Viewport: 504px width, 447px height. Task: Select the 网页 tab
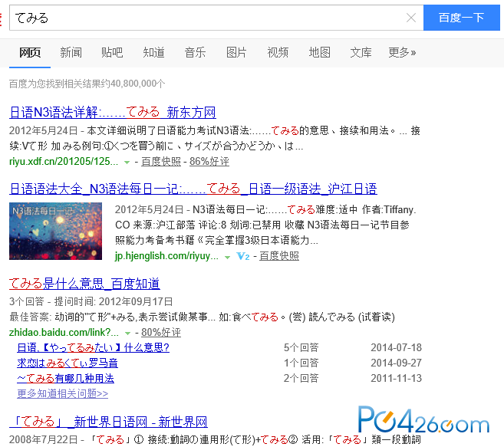(30, 52)
